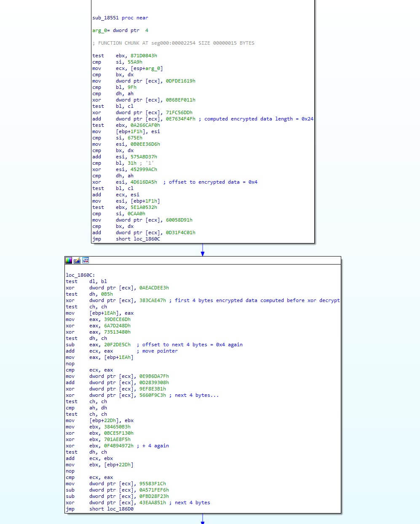This screenshot has height=524, width=420.
Task: Click 'xor ebx, 0BCE5F130h' line
Action: click(99, 433)
